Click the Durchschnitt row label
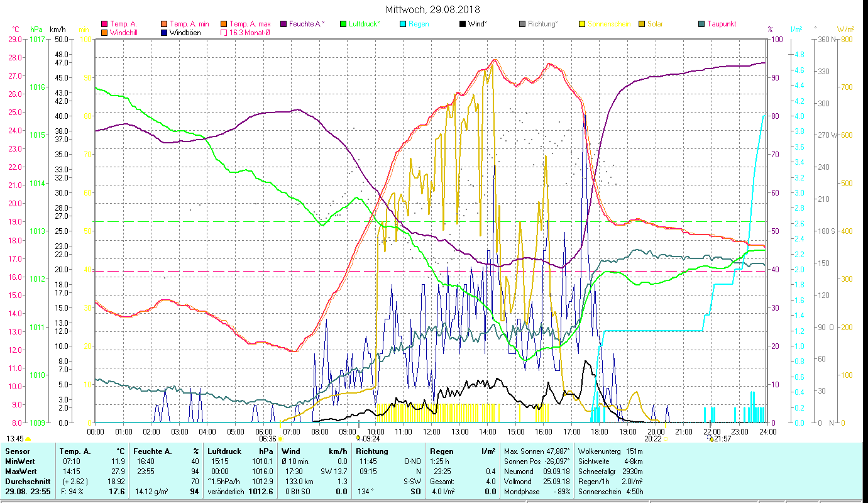 click(x=27, y=480)
